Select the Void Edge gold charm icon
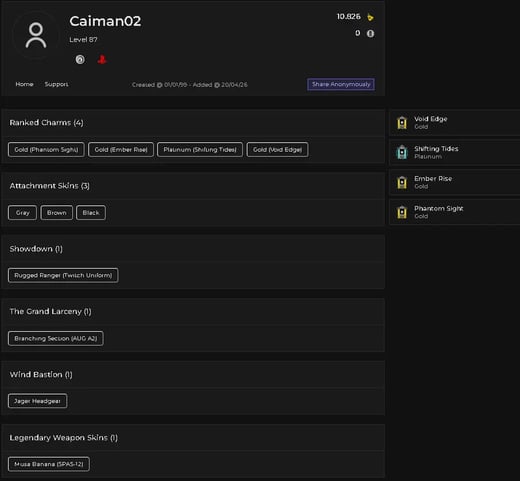Image resolution: width=520 pixels, height=481 pixels. pyautogui.click(x=402, y=122)
